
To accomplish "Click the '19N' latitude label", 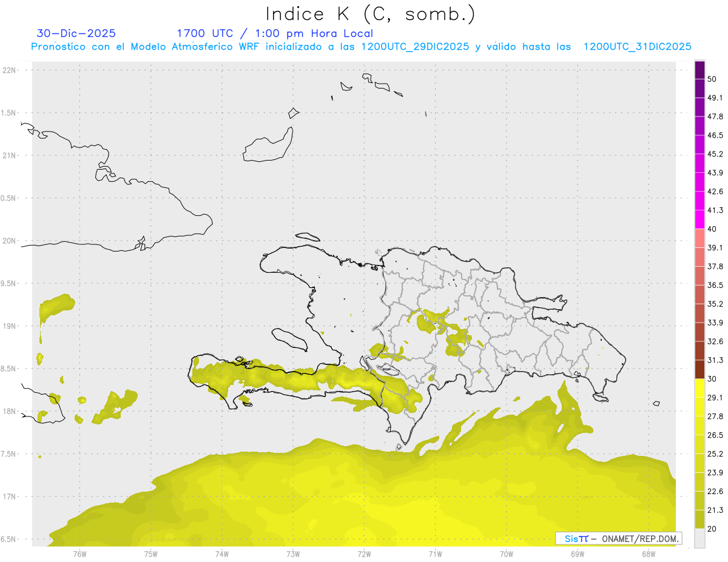I will (x=10, y=326).
